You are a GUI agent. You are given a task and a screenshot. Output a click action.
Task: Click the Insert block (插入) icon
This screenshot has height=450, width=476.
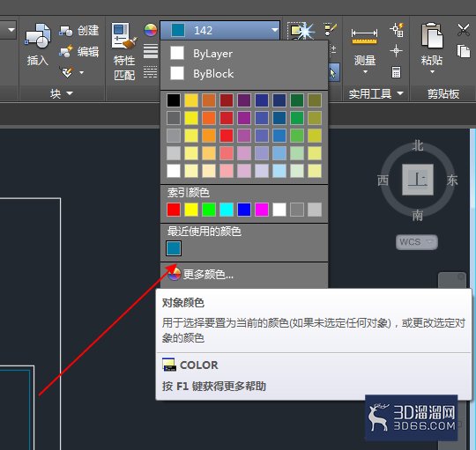tap(38, 36)
